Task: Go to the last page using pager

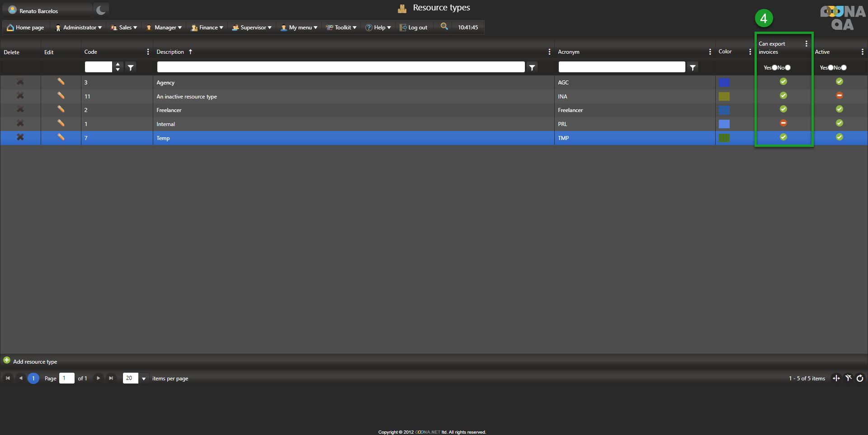Action: (111, 378)
